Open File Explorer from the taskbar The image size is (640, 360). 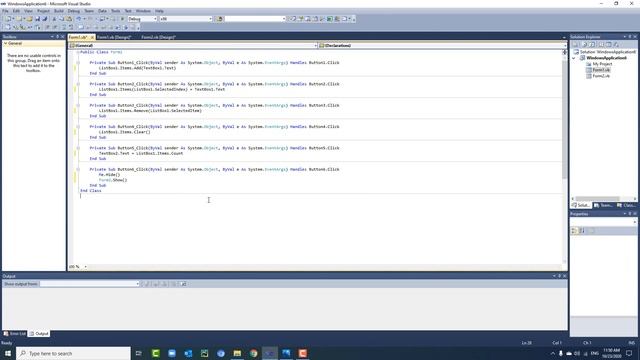coord(237,353)
